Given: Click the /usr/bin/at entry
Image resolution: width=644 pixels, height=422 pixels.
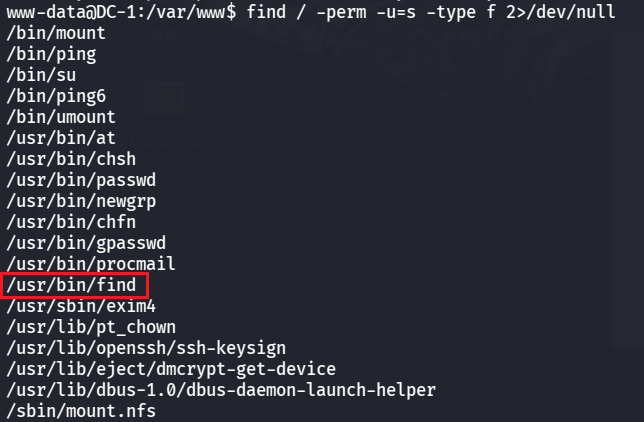Looking at the screenshot, I should click(56, 138).
